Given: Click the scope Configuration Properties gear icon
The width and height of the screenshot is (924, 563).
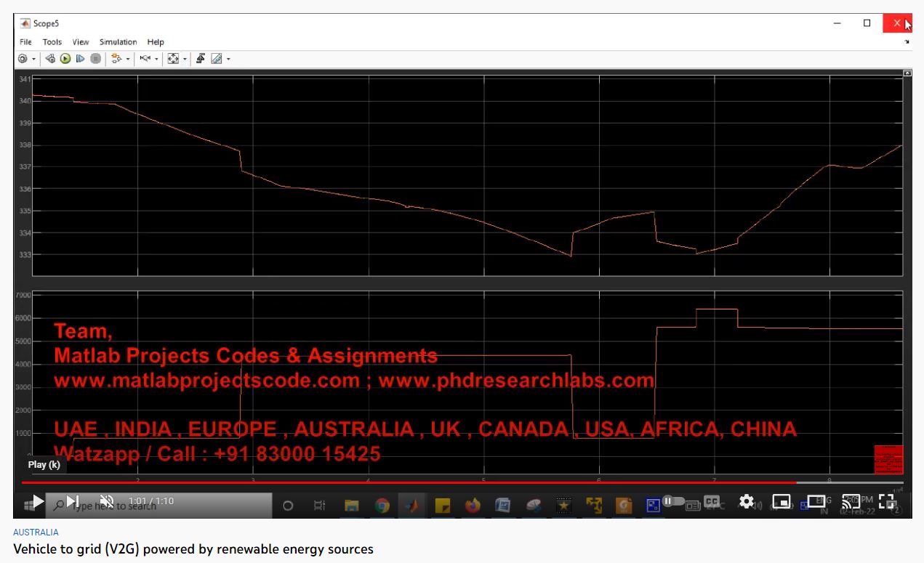Looking at the screenshot, I should (23, 59).
